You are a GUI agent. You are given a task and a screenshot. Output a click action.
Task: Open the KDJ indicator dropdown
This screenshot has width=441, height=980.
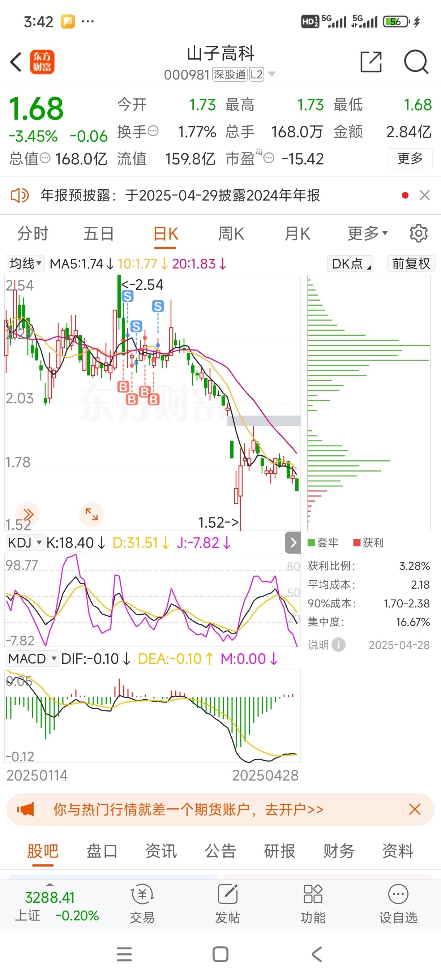coord(25,542)
